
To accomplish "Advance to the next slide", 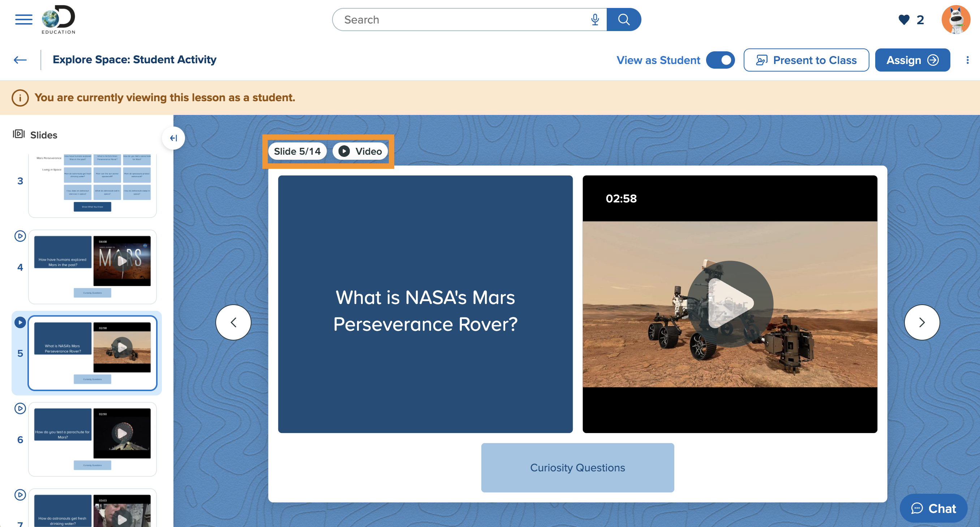I will pyautogui.click(x=922, y=322).
